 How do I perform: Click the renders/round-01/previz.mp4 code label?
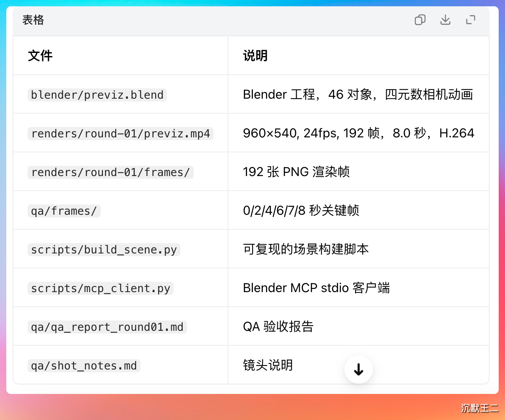pyautogui.click(x=120, y=133)
